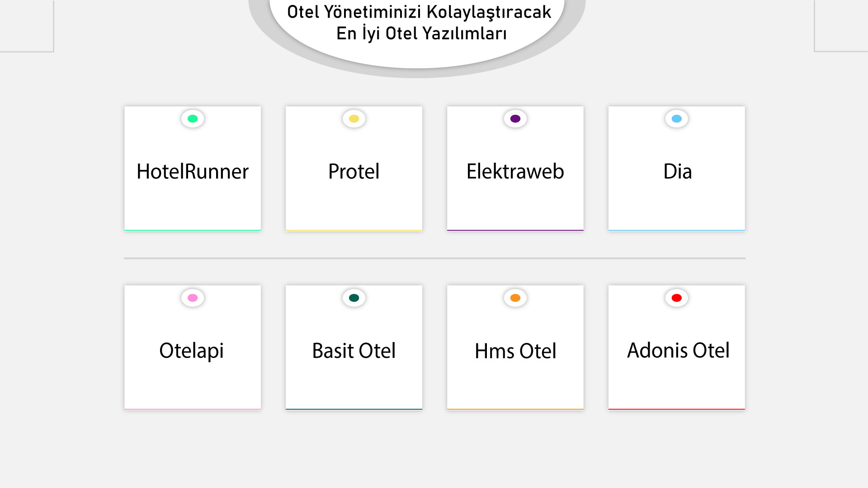Click the purple dot above Elektraweb
Image resolution: width=868 pixels, height=488 pixels.
[x=515, y=119]
